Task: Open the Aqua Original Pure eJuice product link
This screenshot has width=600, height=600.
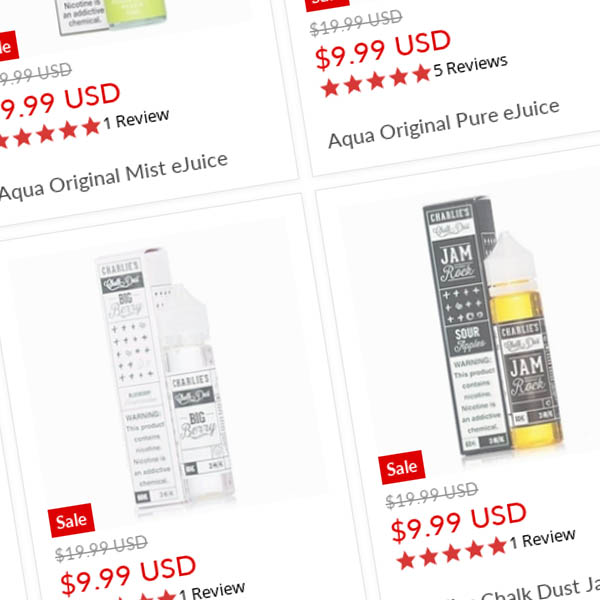Action: pos(444,124)
